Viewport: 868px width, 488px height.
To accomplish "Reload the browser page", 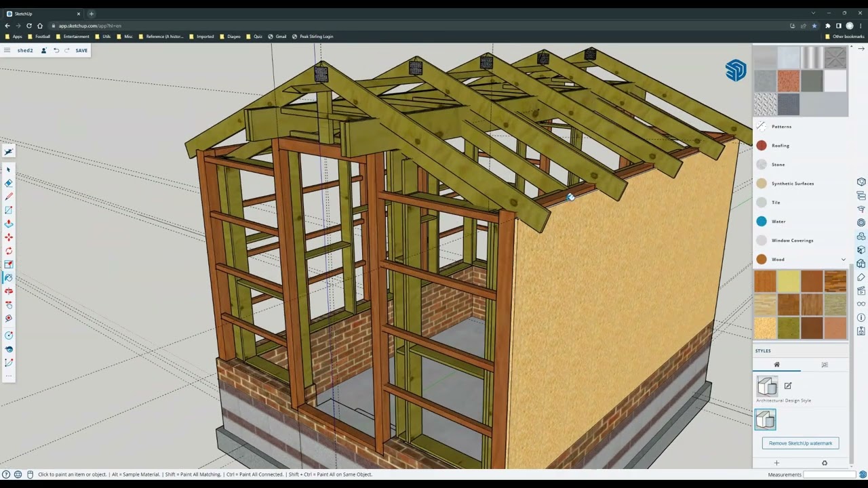I will click(x=29, y=26).
